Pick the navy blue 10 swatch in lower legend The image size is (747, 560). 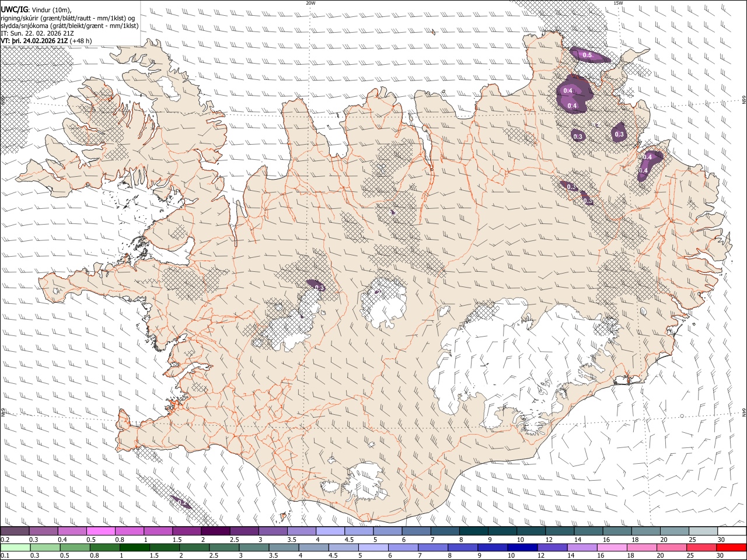522,547
